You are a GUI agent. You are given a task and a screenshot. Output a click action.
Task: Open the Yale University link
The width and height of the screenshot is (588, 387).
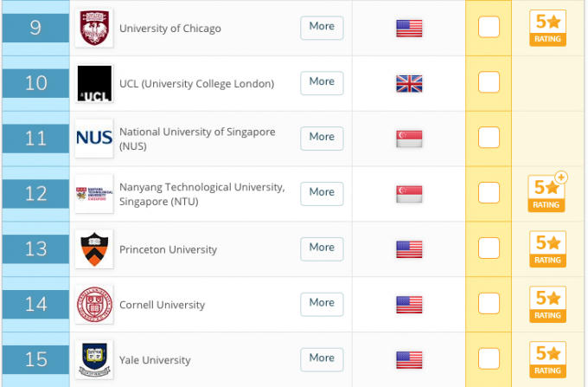coord(155,360)
